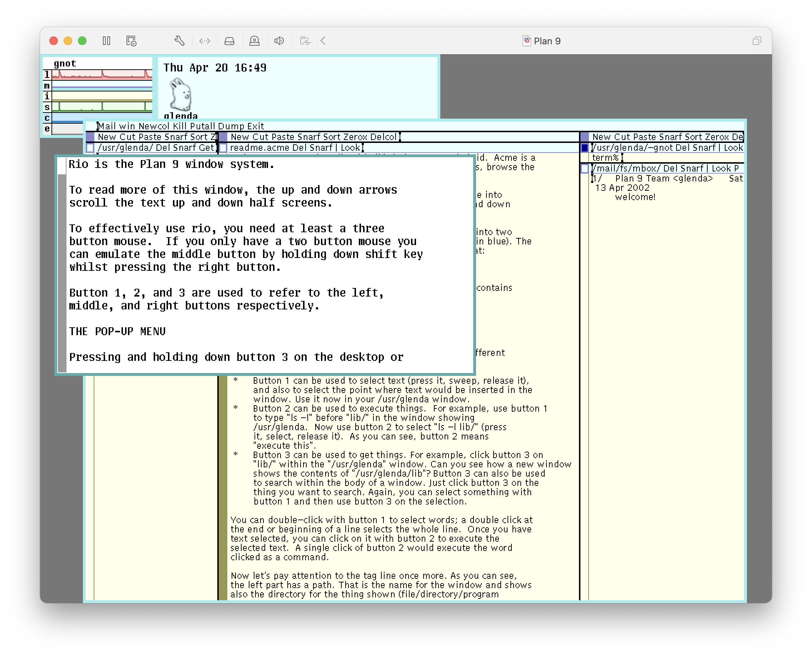This screenshot has height=656, width=812.
Task: Click Exit in the Acme top tag
Action: pos(256,126)
